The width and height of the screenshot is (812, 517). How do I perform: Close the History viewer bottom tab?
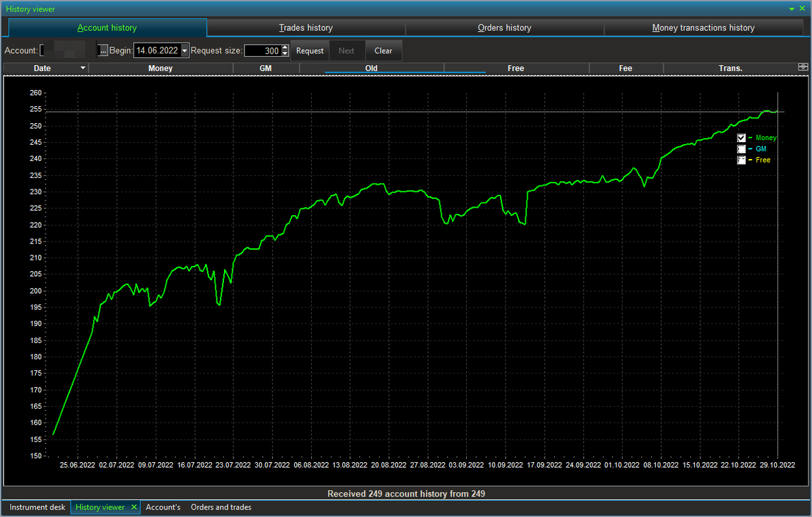pyautogui.click(x=134, y=507)
